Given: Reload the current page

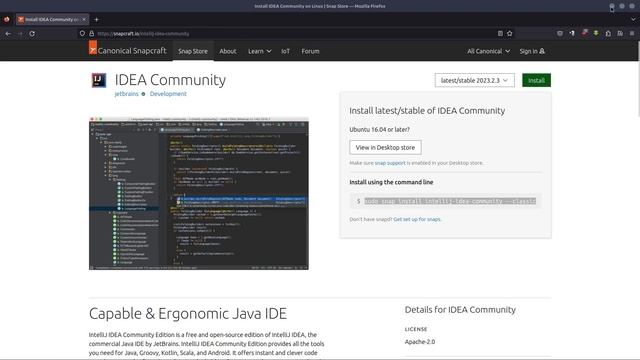Looking at the screenshot, I should tap(32, 34).
